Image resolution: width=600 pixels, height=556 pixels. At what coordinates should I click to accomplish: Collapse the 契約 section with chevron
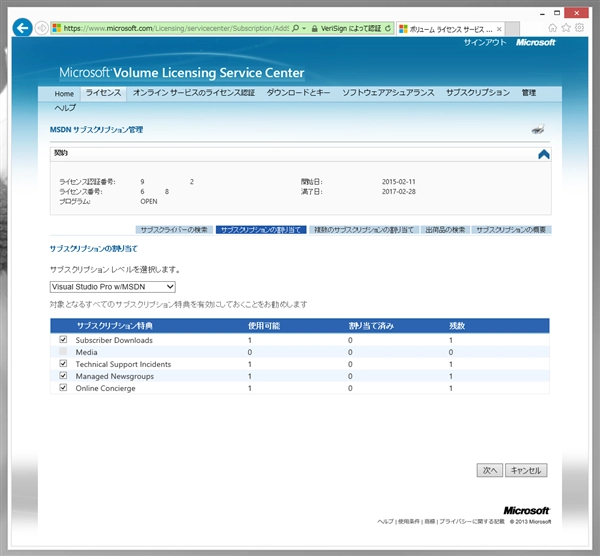[543, 154]
